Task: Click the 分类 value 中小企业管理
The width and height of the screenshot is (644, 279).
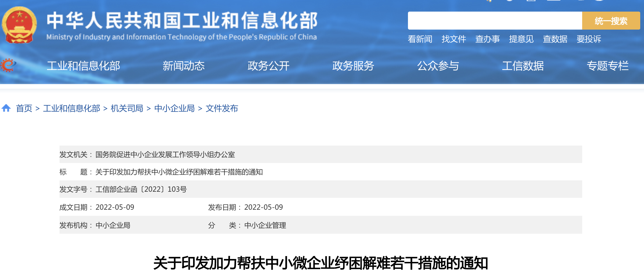Action: point(265,225)
